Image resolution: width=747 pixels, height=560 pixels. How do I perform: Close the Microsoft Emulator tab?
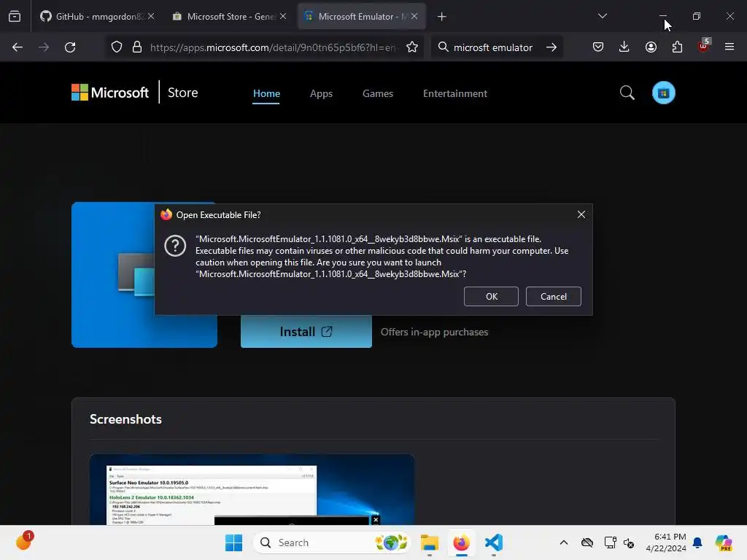click(414, 16)
